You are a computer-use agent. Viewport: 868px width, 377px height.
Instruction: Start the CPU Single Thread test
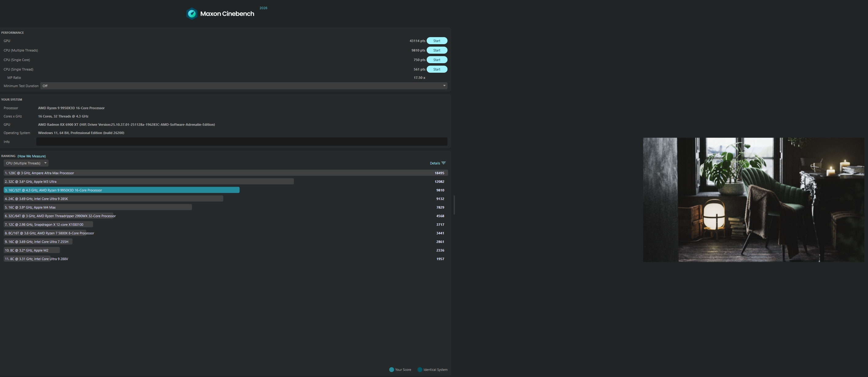[437, 69]
